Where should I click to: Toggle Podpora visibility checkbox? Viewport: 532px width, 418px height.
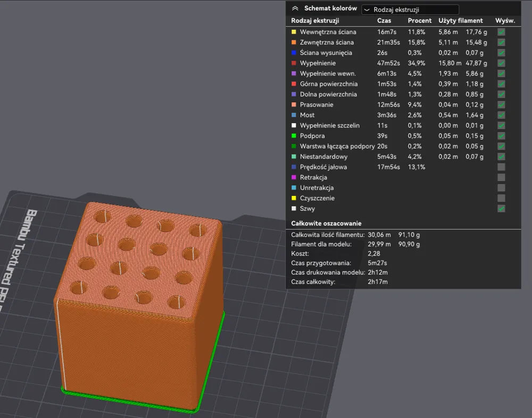(x=501, y=136)
